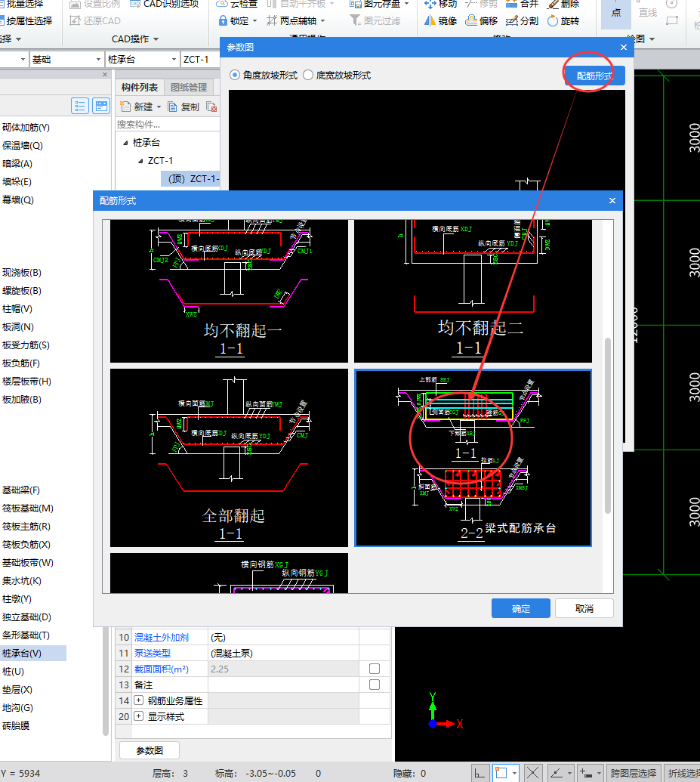700x782 pixels.
Task: Select the Mirror (镜像) tool
Action: point(441,21)
